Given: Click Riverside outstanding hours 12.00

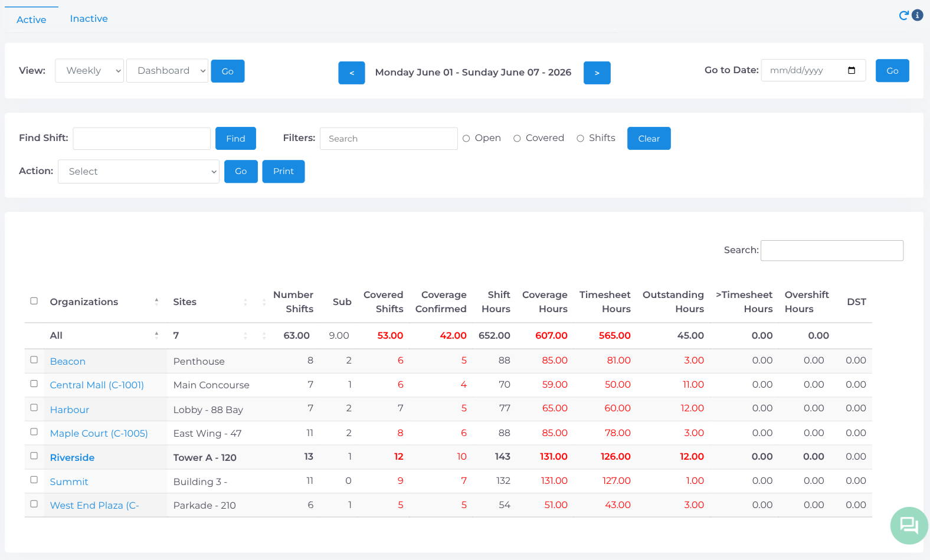Looking at the screenshot, I should pos(692,456).
